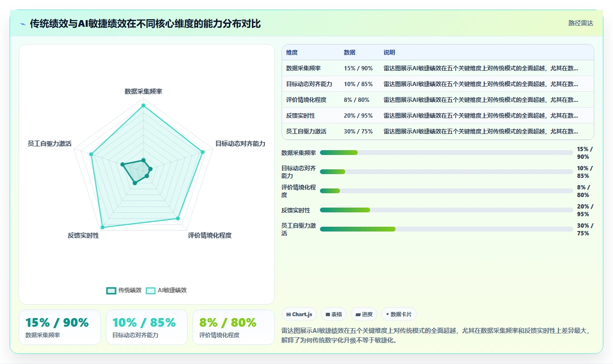Click the 表格 tag chip
This screenshot has height=364, width=613.
(x=334, y=314)
